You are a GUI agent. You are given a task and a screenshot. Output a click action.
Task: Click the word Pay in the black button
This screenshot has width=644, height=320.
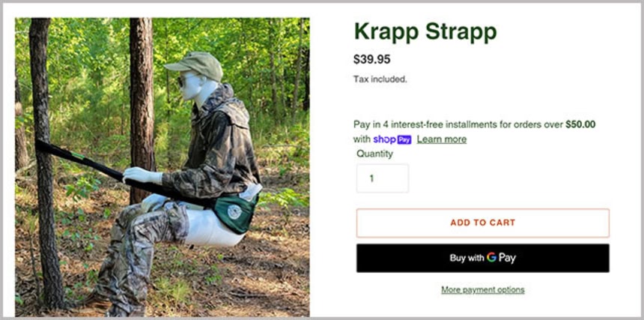tap(508, 258)
